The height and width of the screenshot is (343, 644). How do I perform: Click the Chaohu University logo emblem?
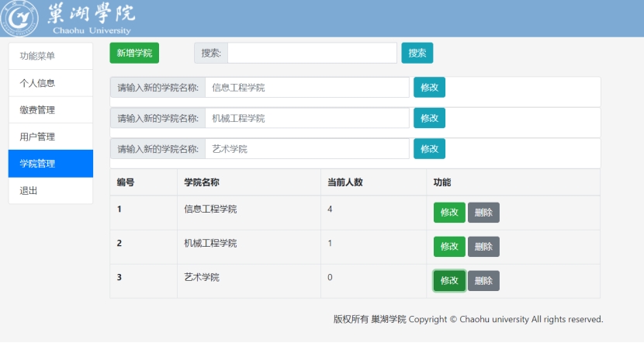click(x=19, y=19)
